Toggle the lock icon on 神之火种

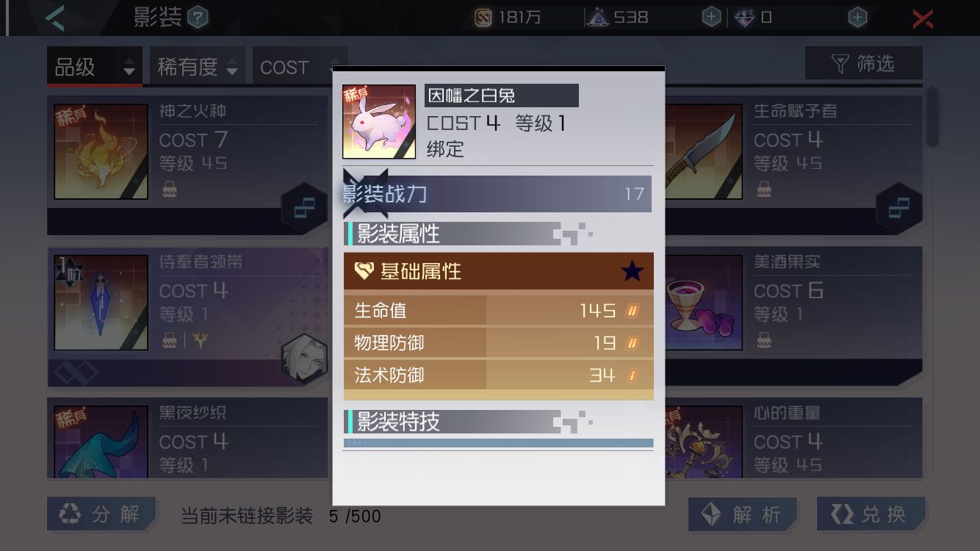[168, 189]
